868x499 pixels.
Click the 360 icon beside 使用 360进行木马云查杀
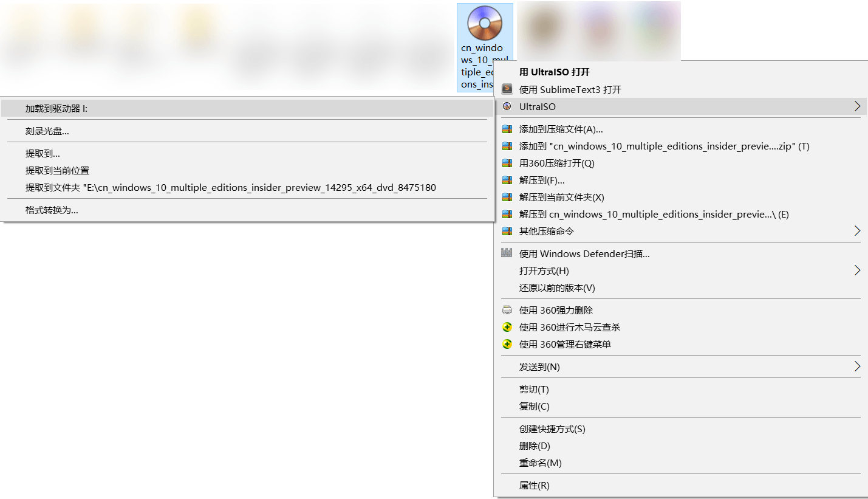[507, 327]
